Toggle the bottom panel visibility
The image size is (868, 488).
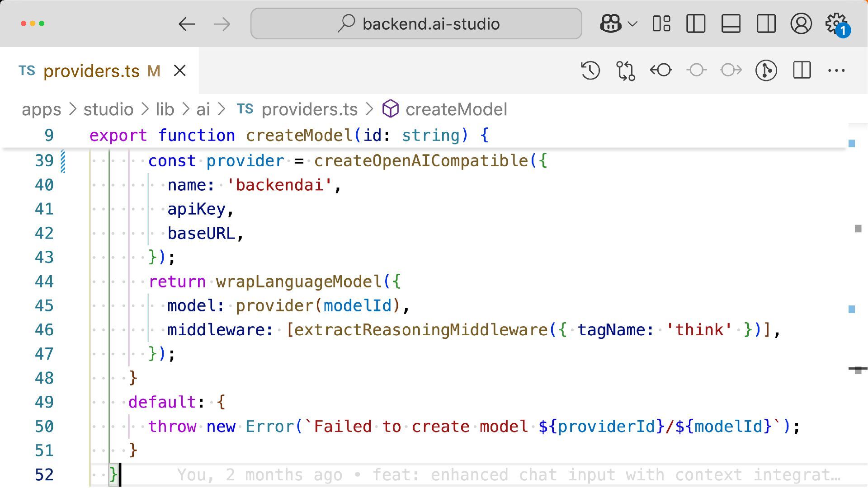pyautogui.click(x=731, y=23)
